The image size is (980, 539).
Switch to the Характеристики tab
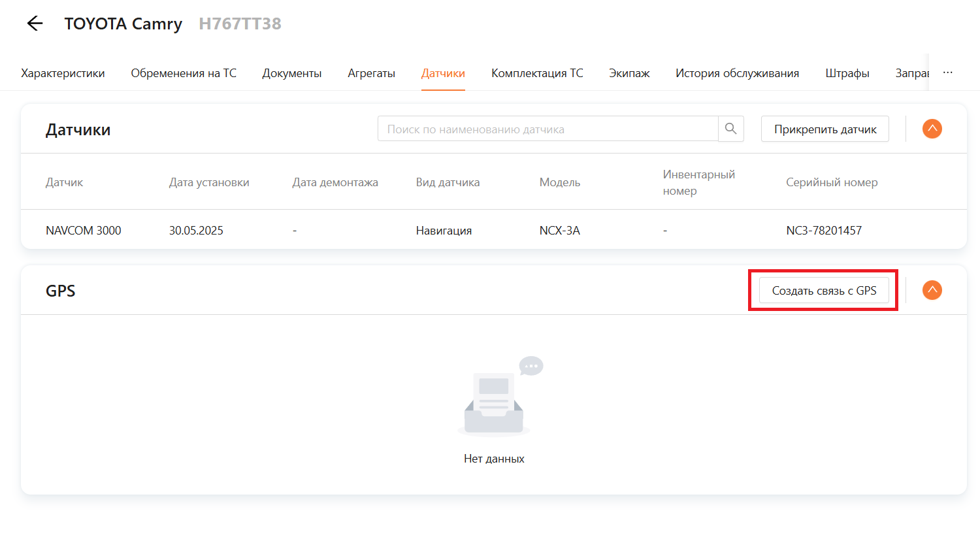tap(63, 73)
